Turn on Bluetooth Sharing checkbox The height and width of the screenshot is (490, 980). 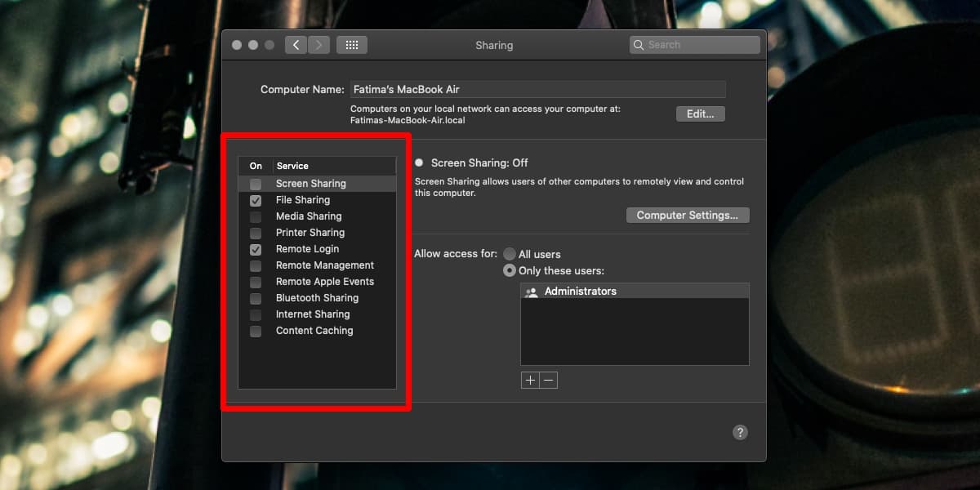(x=256, y=298)
